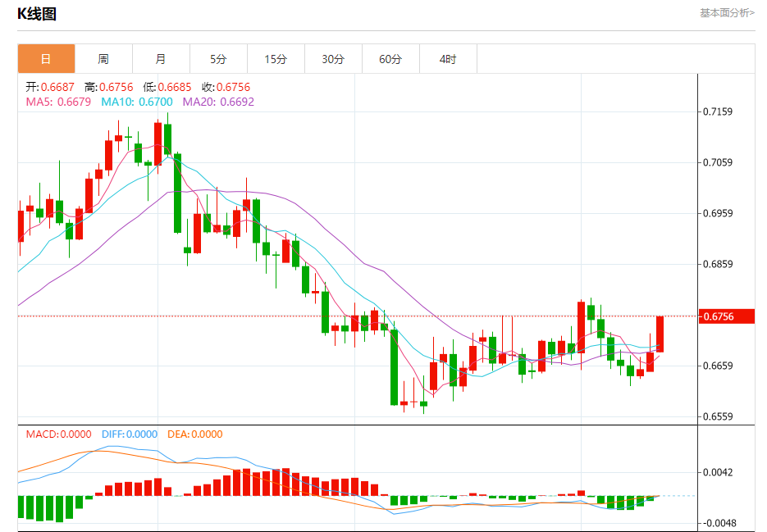Click the 低:0.6685 low value
767x532 pixels.
[x=167, y=87]
